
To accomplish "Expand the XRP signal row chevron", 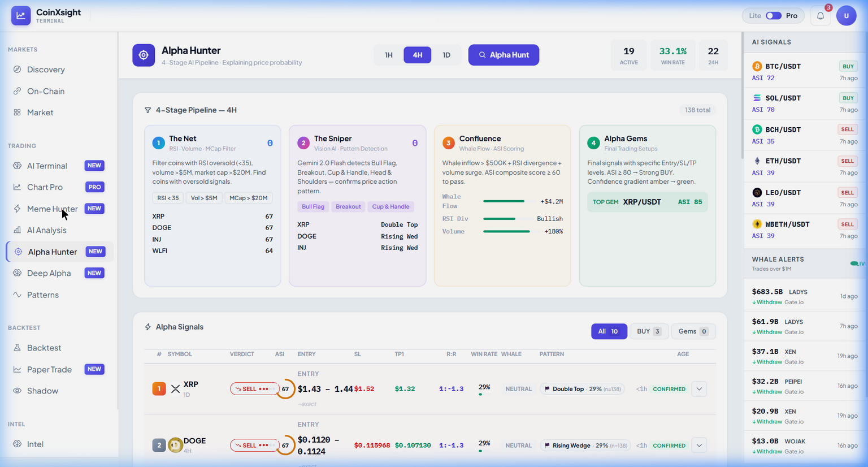I will click(x=699, y=389).
